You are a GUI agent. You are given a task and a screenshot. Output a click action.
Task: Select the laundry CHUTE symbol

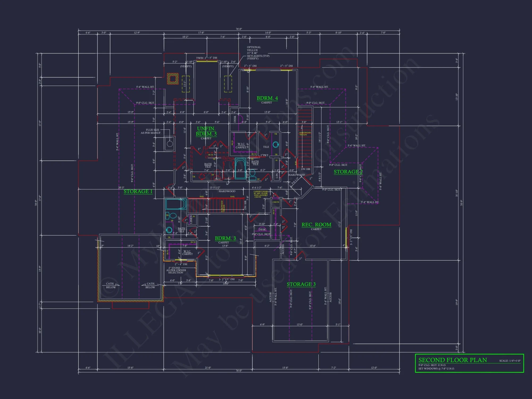(276, 202)
